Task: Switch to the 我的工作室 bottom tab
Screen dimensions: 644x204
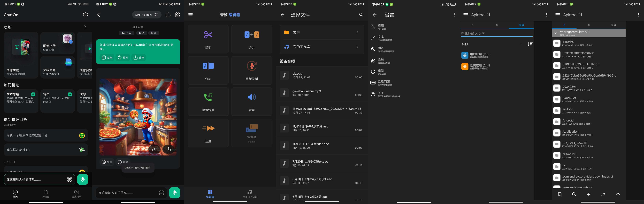Action: [249, 194]
